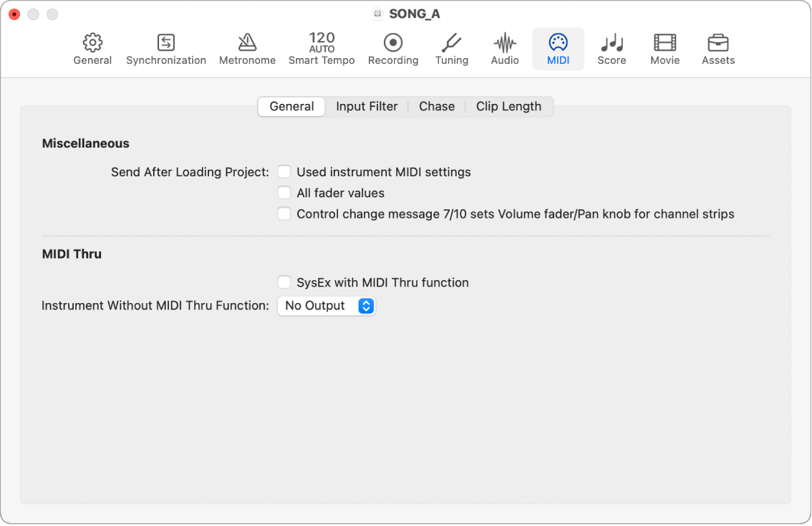Open the Metronome settings pane
This screenshot has width=812, height=526.
pyautogui.click(x=247, y=49)
